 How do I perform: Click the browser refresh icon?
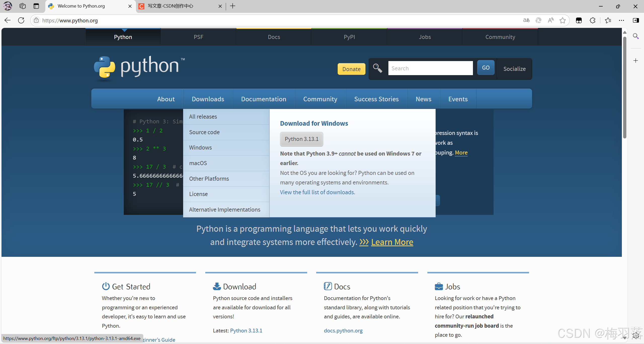click(x=21, y=20)
